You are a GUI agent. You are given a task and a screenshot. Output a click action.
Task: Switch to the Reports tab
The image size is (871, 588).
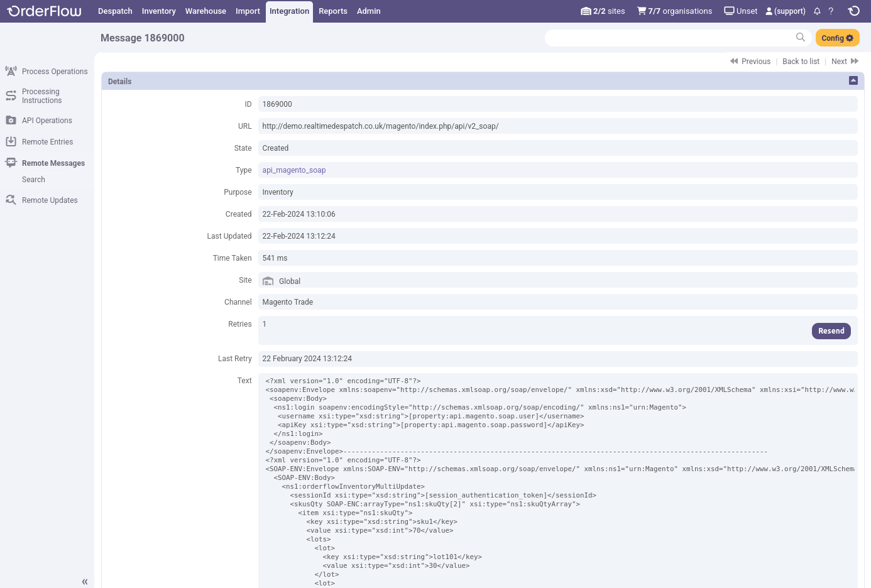(332, 11)
